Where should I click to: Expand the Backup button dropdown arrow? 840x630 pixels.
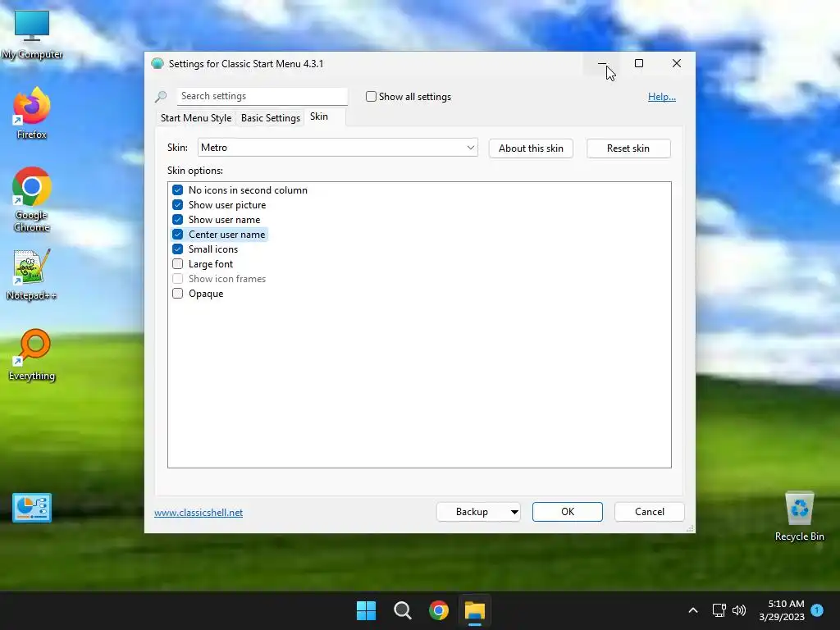(514, 512)
